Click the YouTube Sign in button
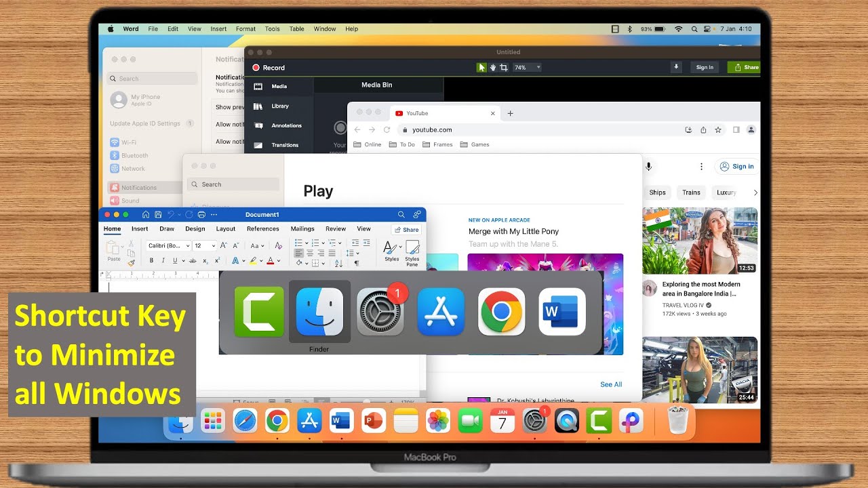868x488 pixels. pos(736,166)
